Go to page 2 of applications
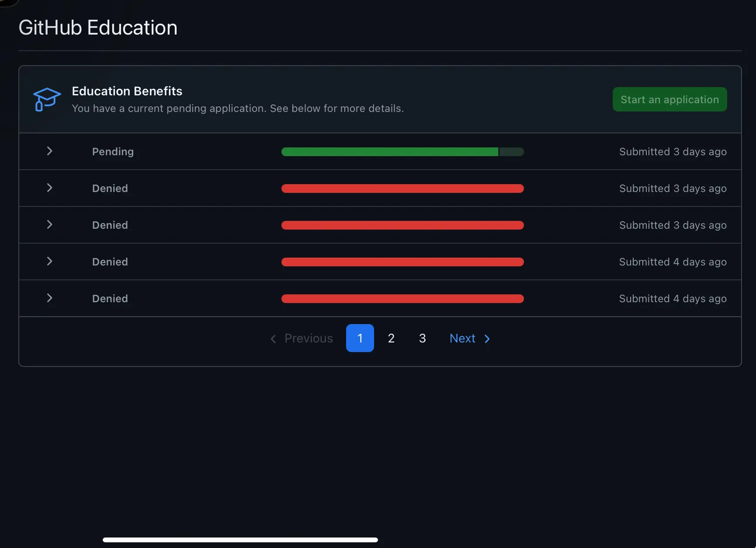The height and width of the screenshot is (548, 756). pyautogui.click(x=391, y=338)
